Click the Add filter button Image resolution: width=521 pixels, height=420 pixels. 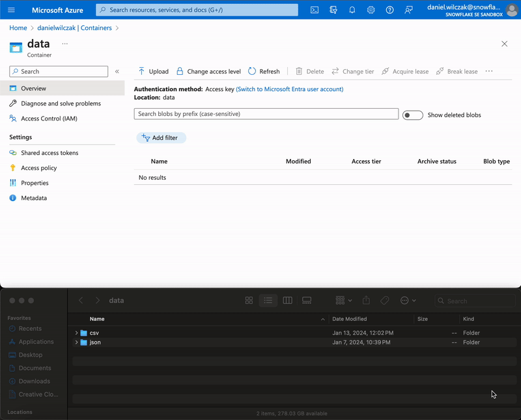coord(161,138)
